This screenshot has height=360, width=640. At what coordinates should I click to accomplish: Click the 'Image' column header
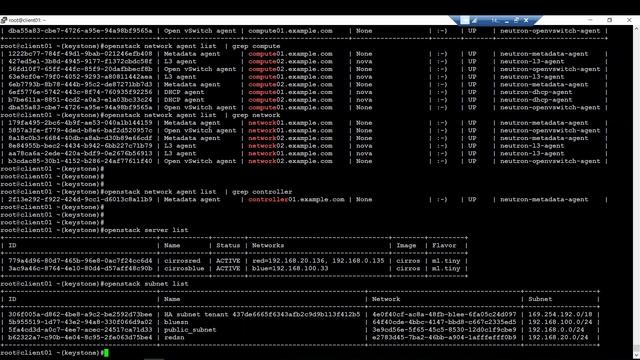point(406,246)
